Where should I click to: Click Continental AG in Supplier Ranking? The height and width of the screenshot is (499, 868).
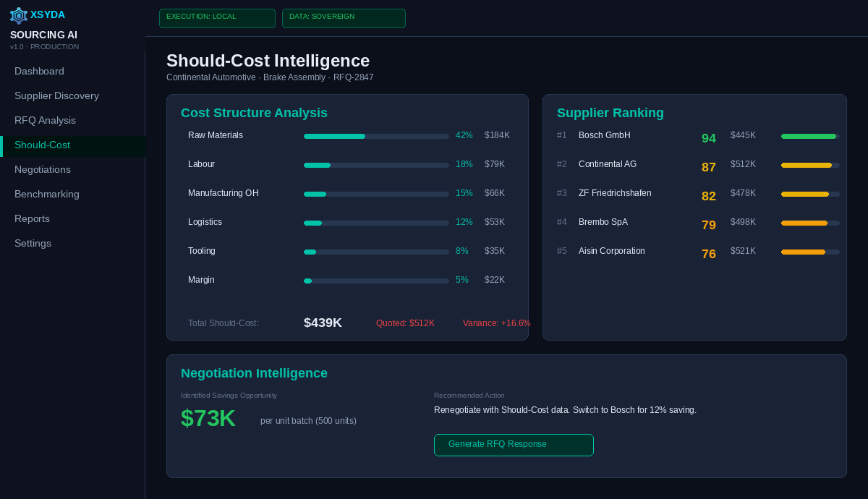[x=606, y=164]
